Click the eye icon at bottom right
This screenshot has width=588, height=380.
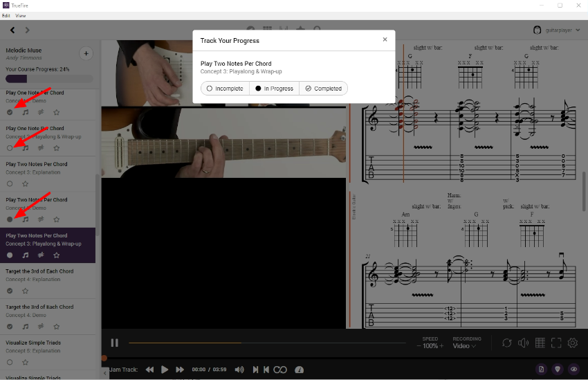point(573,369)
